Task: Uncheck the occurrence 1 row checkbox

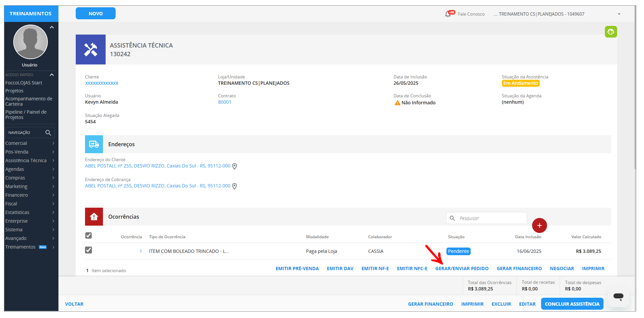Action: pos(88,250)
